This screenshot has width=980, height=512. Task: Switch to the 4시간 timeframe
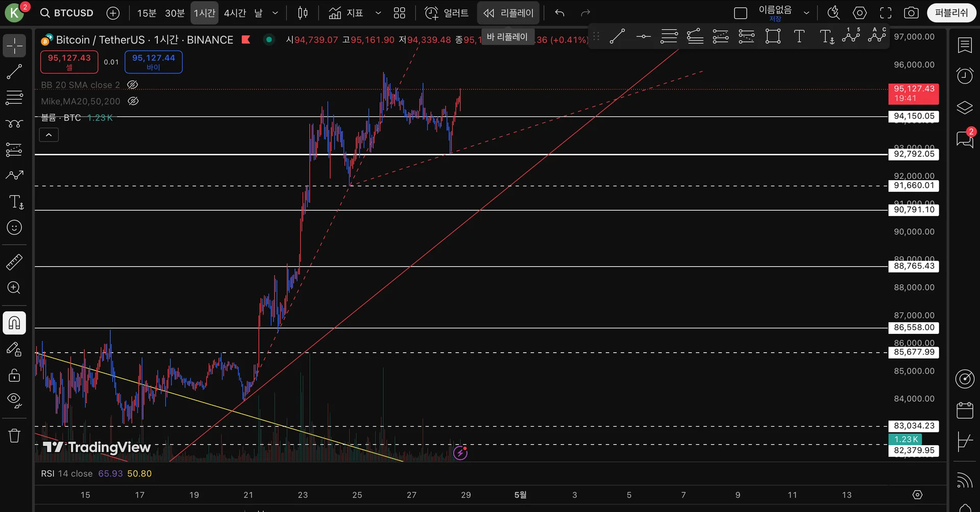point(235,13)
